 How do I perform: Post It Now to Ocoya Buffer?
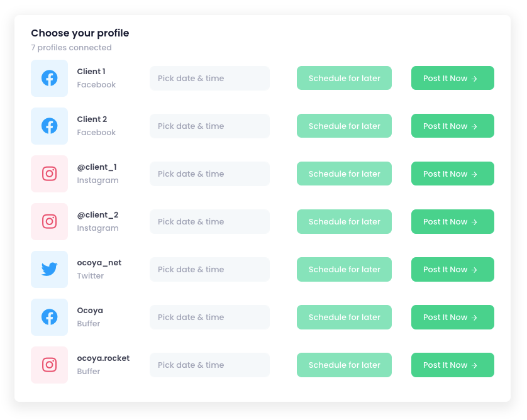click(453, 317)
